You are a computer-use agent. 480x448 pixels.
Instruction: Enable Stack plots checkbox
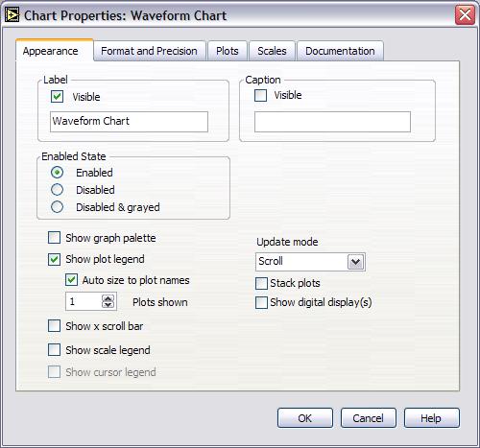click(x=261, y=283)
